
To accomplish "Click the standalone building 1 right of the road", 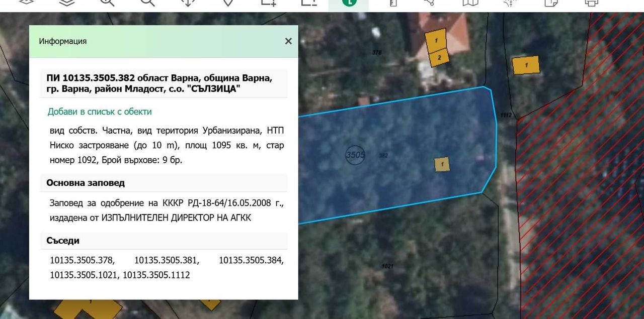I will [x=526, y=65].
